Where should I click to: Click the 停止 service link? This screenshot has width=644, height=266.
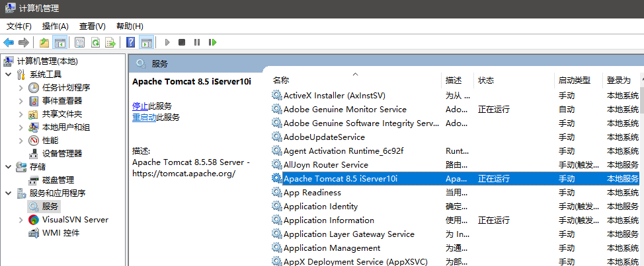140,106
